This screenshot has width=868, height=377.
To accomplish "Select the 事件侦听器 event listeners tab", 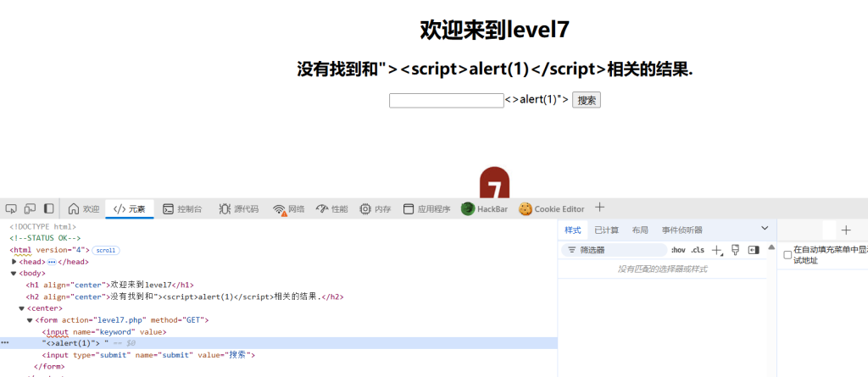I will [682, 230].
